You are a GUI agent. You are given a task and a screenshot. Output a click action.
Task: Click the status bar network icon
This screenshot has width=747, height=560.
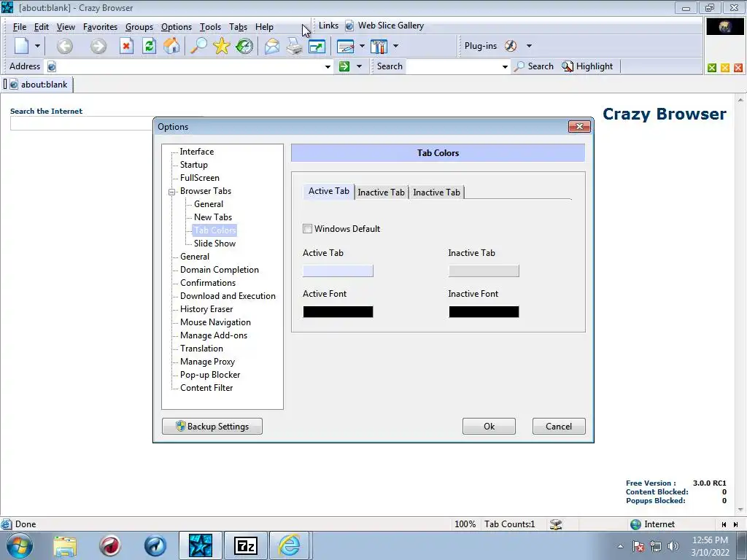[x=556, y=524]
